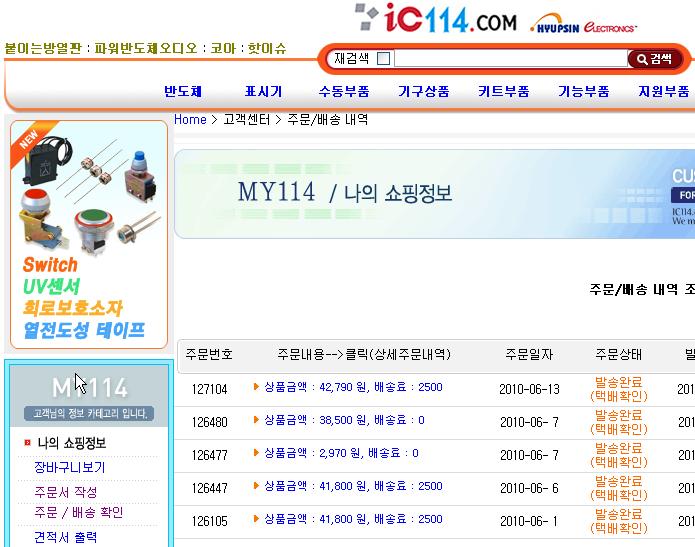
Task: Check delivery status for order 126447
Action: click(618, 487)
